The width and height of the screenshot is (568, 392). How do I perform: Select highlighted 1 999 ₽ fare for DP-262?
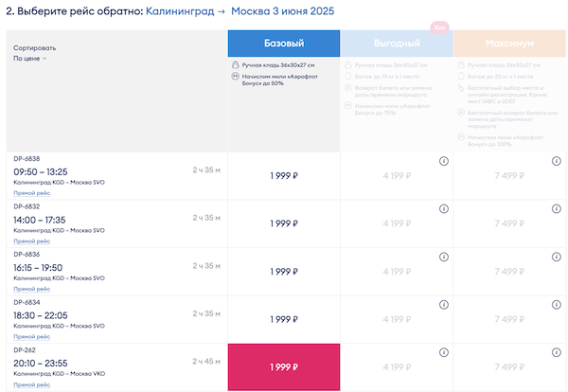coord(283,367)
